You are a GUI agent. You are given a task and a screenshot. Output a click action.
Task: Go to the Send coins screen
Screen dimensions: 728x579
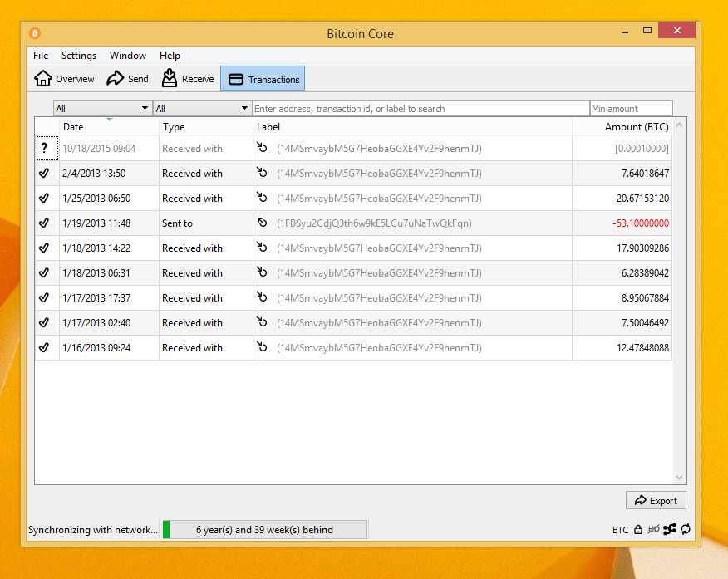click(x=127, y=78)
